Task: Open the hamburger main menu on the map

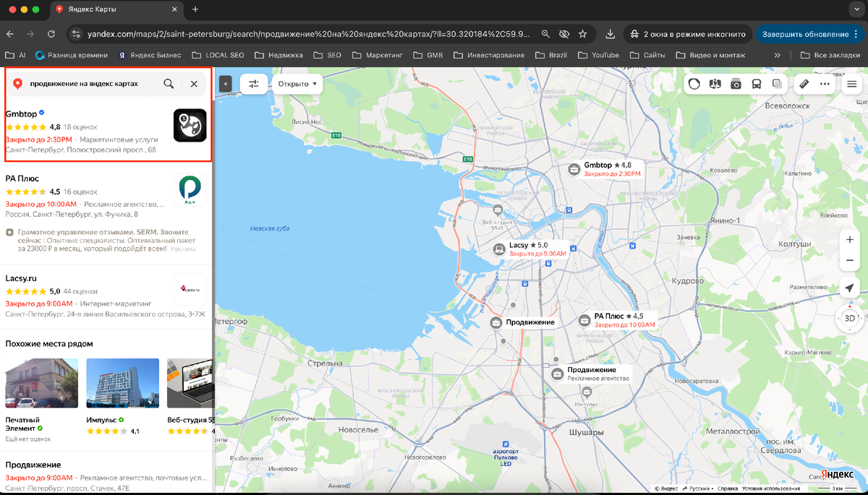Action: [x=852, y=84]
